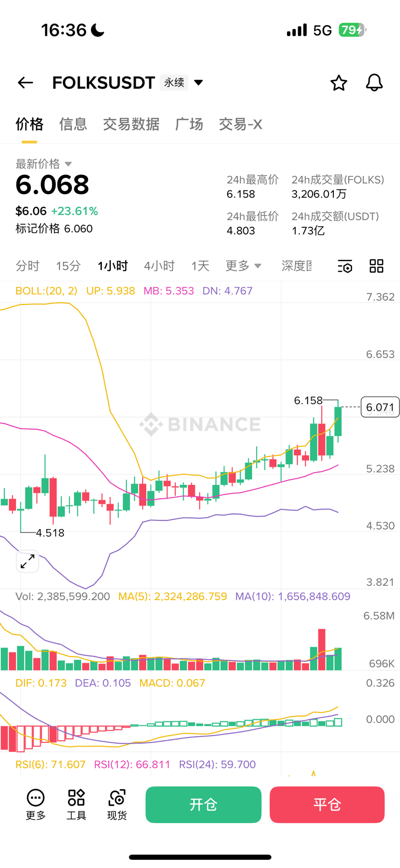
Task: Tap the 24h最低价 4.803 value
Action: 241,231
